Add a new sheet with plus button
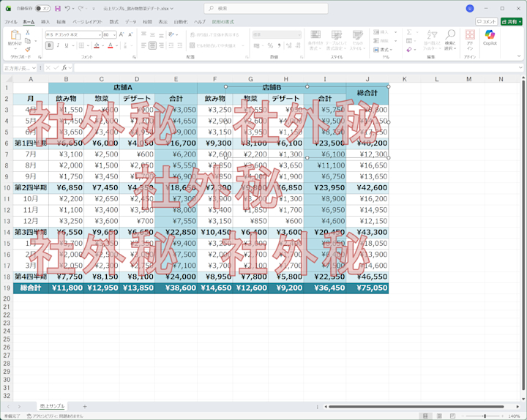Image resolution: width=527 pixels, height=420 pixels. tap(85, 407)
